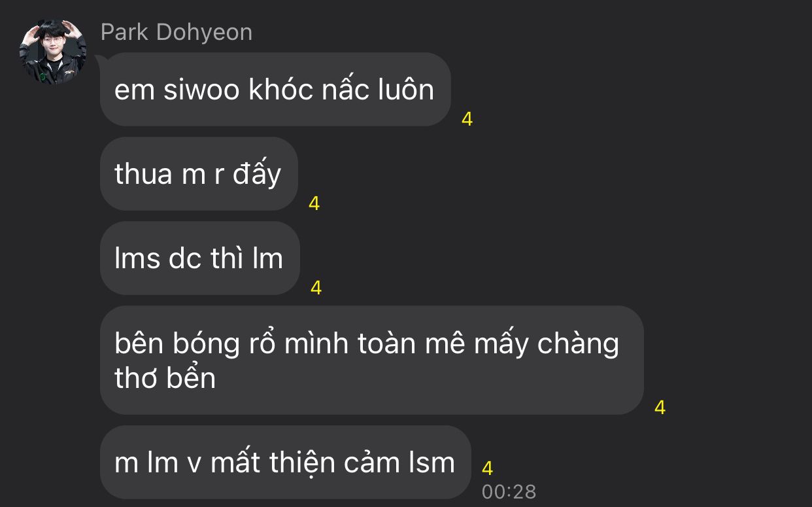Click the yellow 4 beside 'thua m r đấy'

314,203
